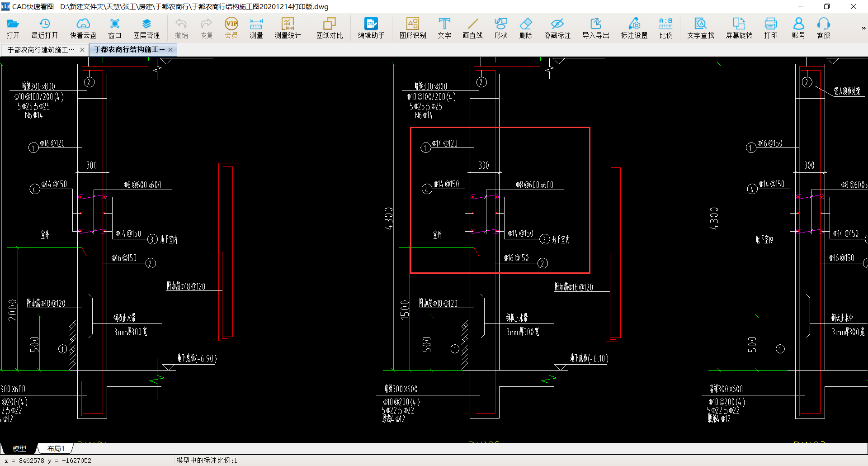Launch the 编辑助手 editing assistant
The width and height of the screenshot is (868, 466).
pos(371,29)
